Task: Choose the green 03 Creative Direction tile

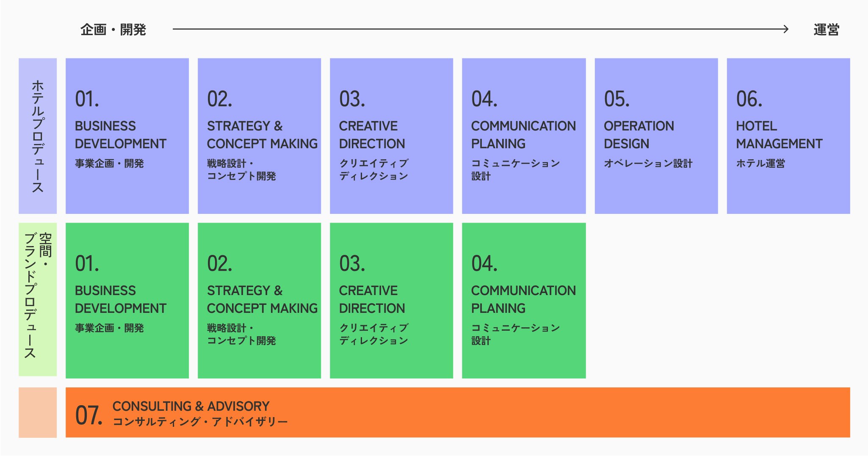Action: [391, 300]
